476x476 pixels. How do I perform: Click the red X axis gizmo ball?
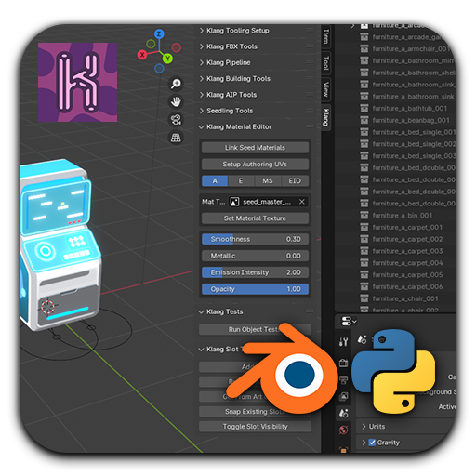click(x=142, y=55)
